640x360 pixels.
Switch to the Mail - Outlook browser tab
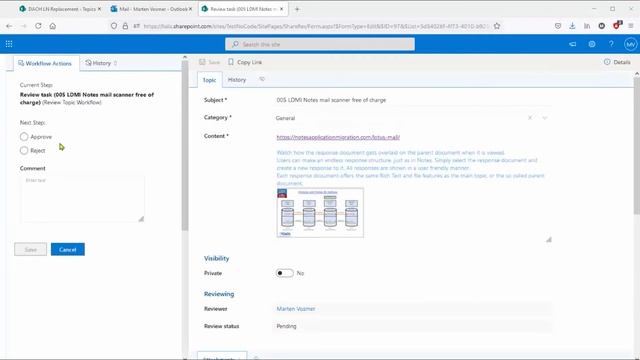[151, 9]
